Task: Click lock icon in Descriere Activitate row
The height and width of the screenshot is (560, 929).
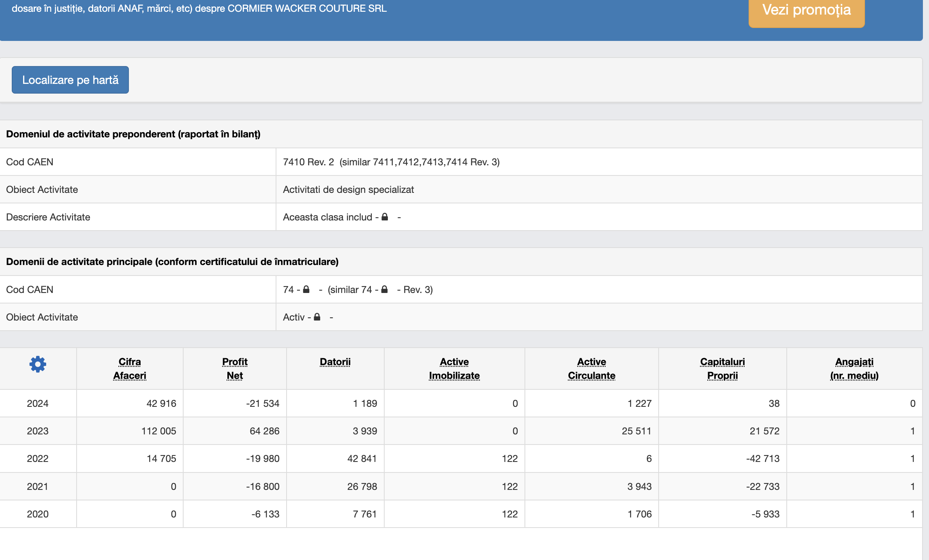Action: click(x=385, y=217)
